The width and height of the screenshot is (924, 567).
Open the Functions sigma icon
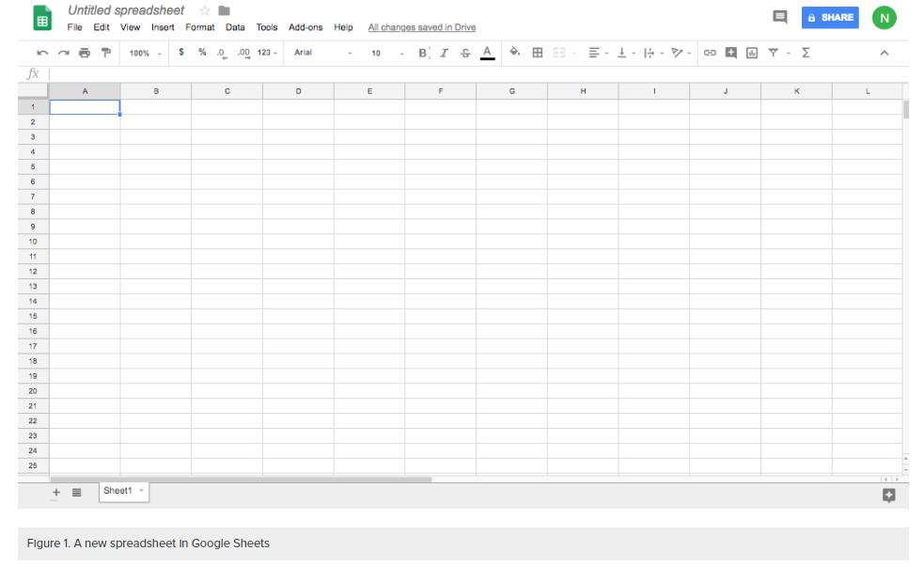click(x=806, y=53)
